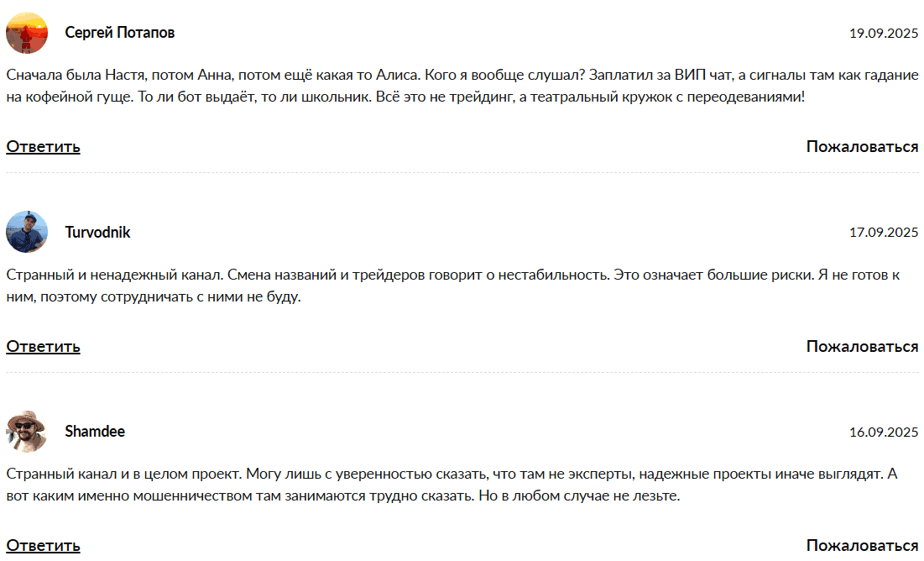The width and height of the screenshot is (924, 561).
Task: Click the dashed divider below Сергей Потапов's review
Action: click(x=462, y=173)
